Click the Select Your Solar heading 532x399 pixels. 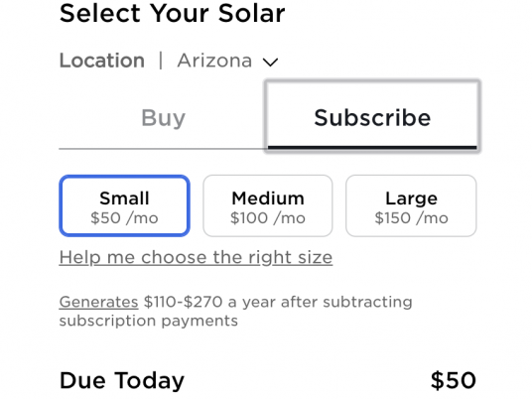(x=173, y=14)
